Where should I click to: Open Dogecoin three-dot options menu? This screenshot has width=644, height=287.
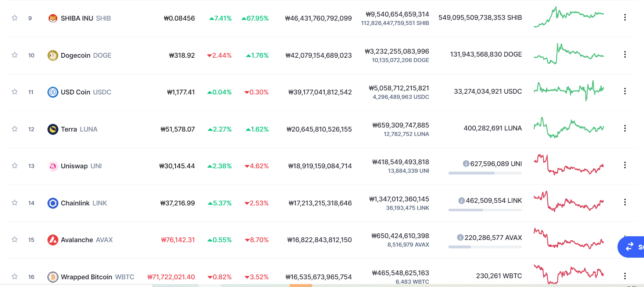coord(625,54)
